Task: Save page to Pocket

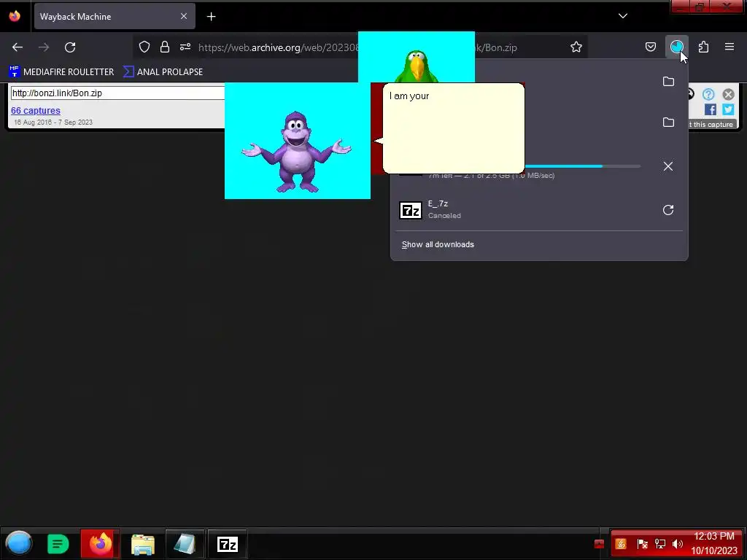Action: coord(650,47)
